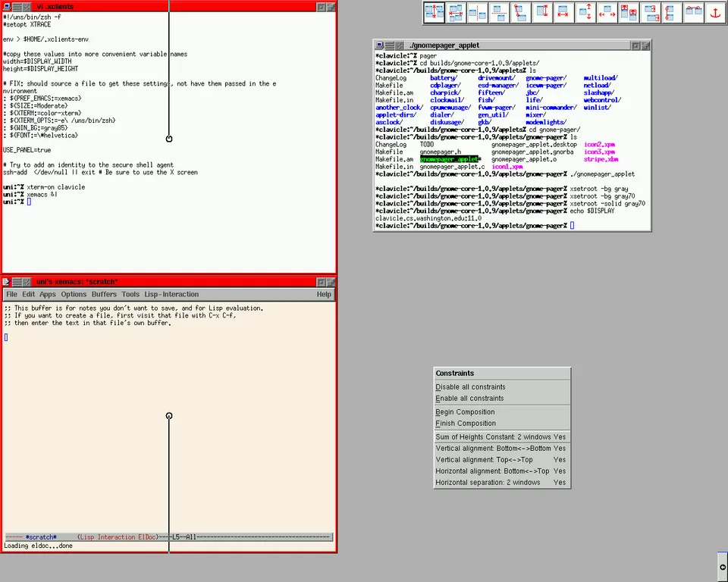Viewport: 728px width, 582px height.
Task: Choose Enable all constraints
Action: click(x=502, y=398)
